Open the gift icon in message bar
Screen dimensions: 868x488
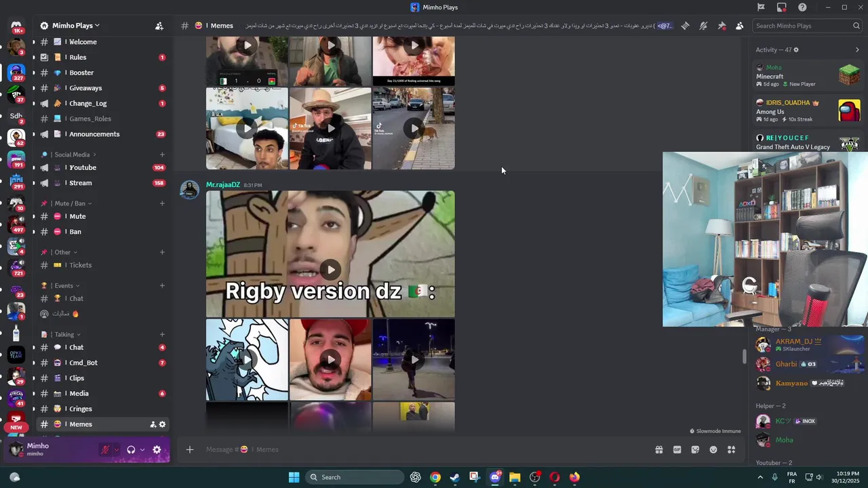coord(658,449)
